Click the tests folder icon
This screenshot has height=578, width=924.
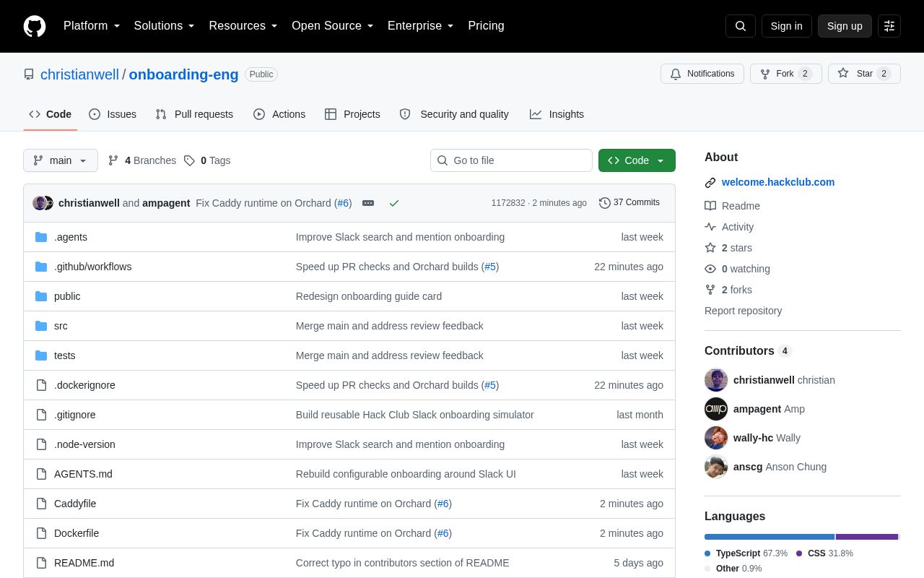[x=41, y=355]
